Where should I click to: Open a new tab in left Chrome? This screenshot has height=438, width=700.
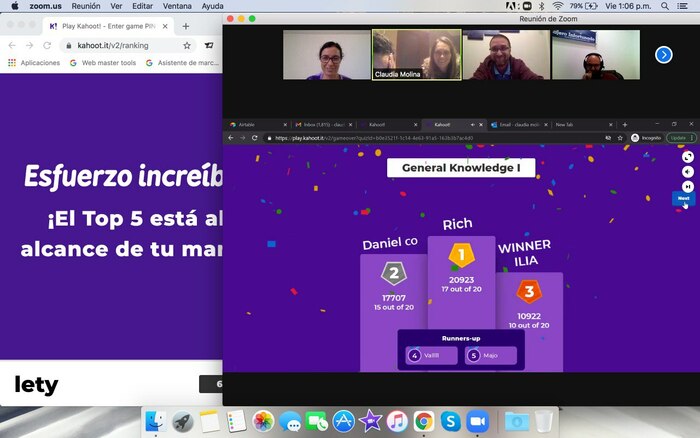[186, 26]
